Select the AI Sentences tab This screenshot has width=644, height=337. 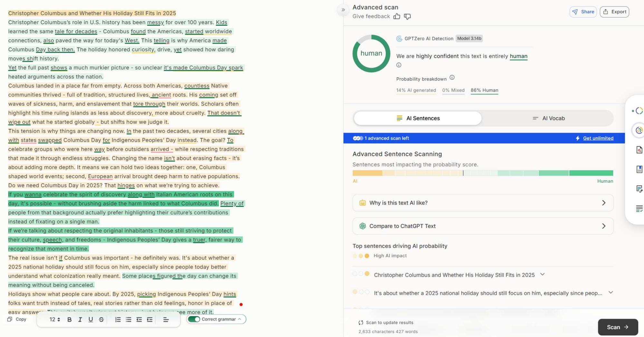418,118
